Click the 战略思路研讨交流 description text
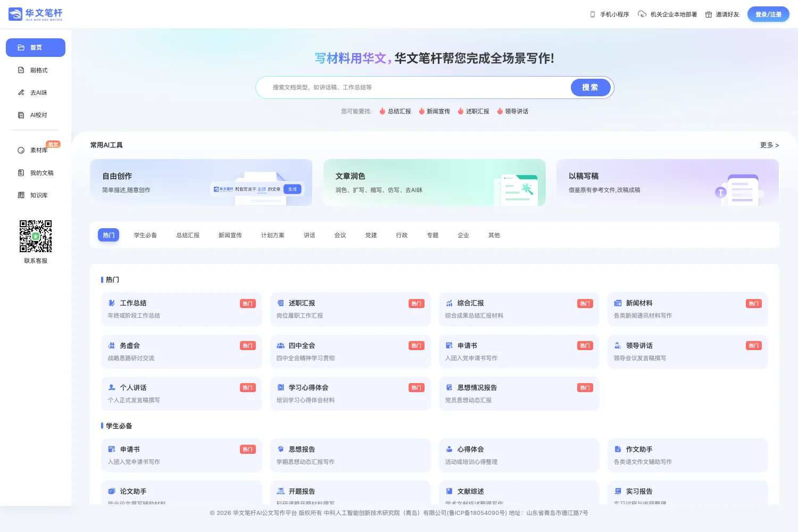Viewport: 798px width, 532px height. click(131, 359)
